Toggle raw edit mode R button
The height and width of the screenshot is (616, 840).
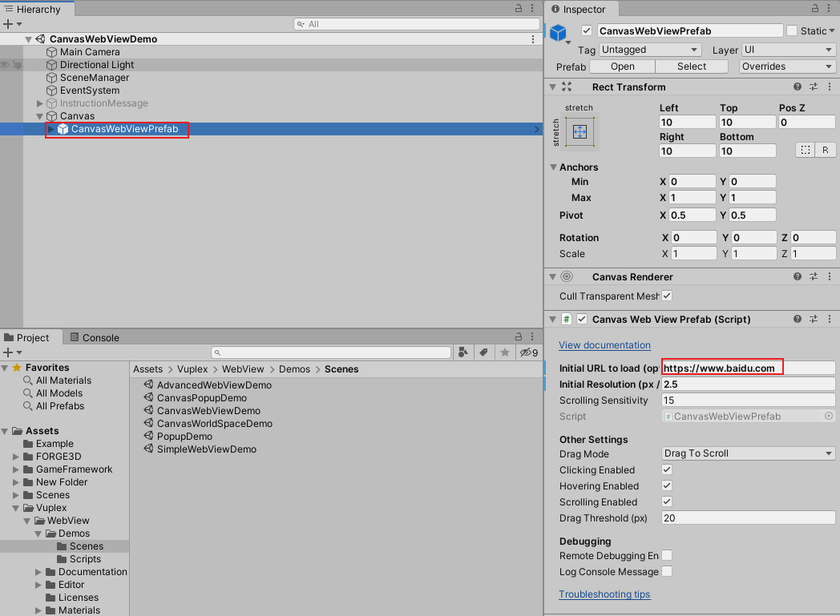(x=825, y=151)
